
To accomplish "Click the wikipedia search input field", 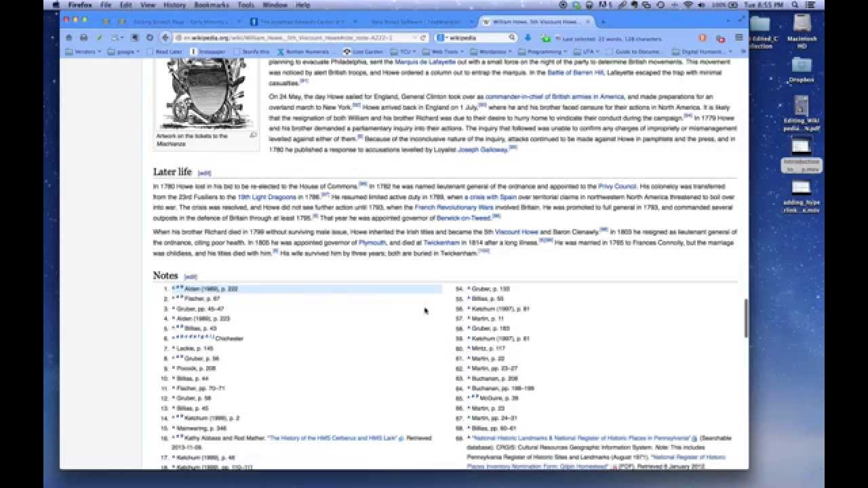I will click(475, 38).
